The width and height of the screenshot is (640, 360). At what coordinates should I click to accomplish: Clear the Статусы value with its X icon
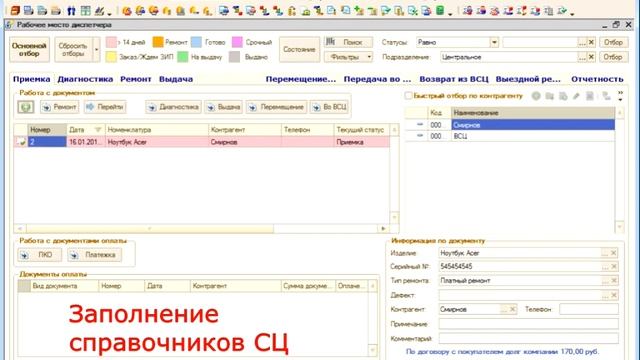tap(591, 42)
